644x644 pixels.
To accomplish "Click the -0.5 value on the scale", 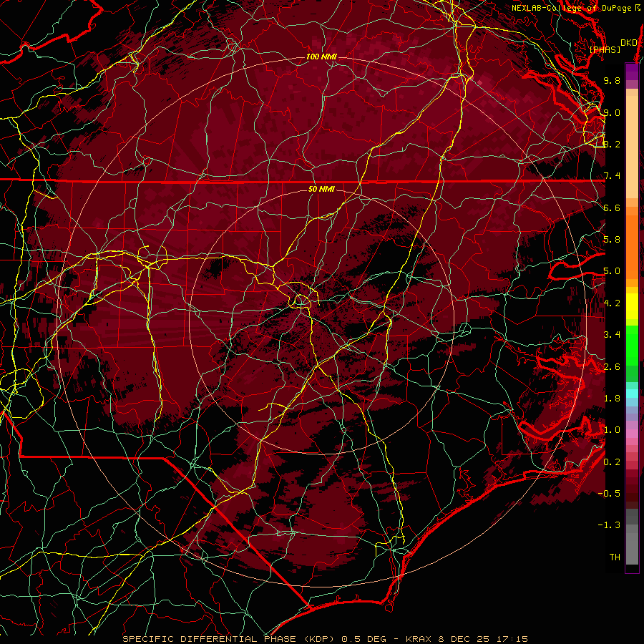I will point(609,494).
